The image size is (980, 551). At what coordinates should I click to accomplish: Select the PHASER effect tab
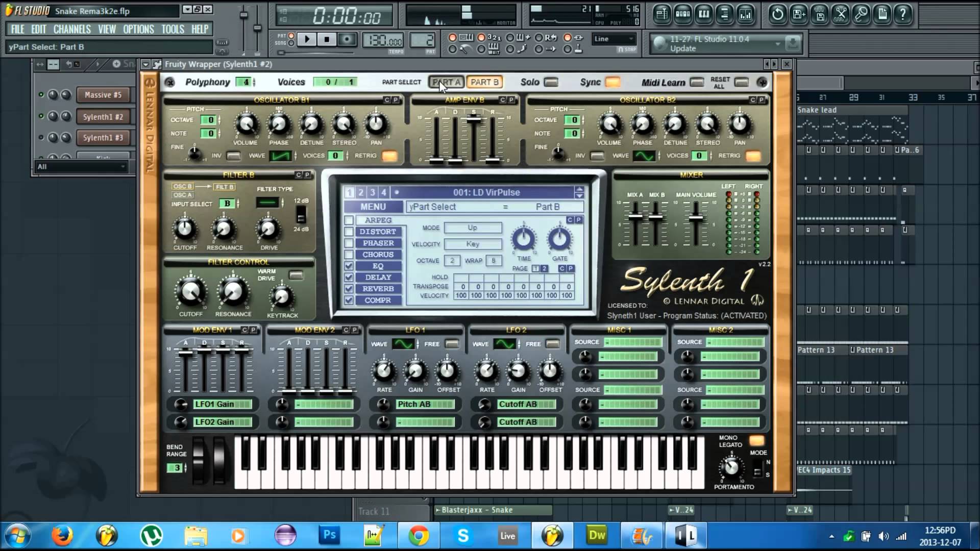(x=378, y=243)
